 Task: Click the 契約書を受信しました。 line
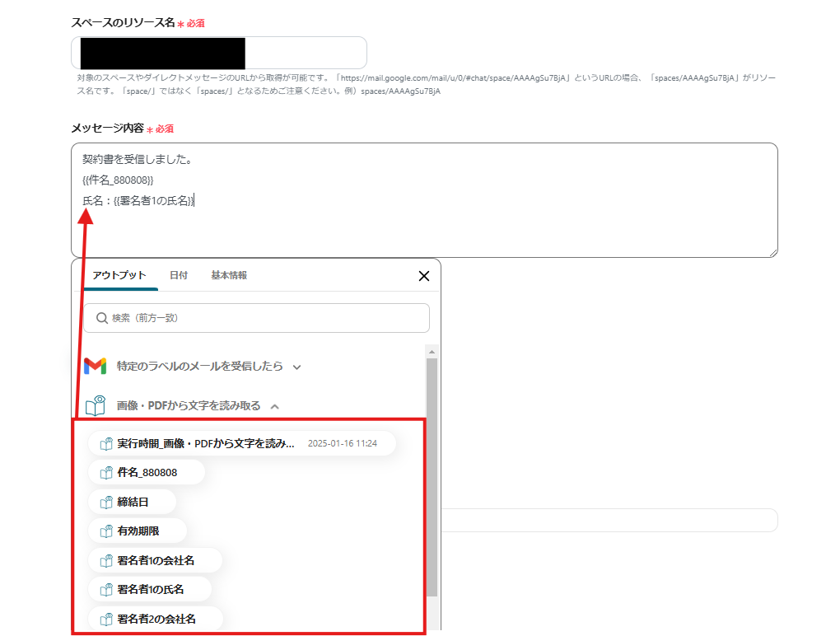[x=138, y=159]
